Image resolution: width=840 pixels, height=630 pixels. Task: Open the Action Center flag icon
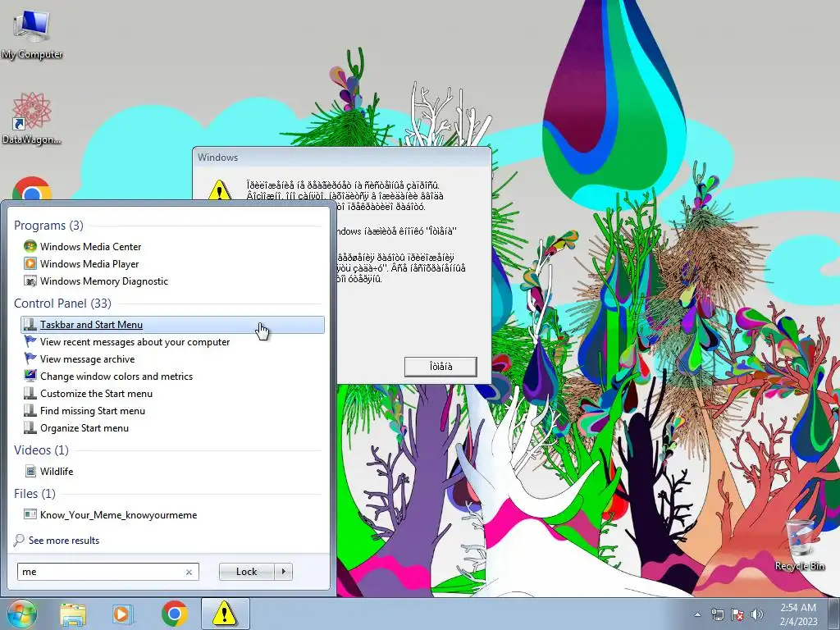click(737, 614)
